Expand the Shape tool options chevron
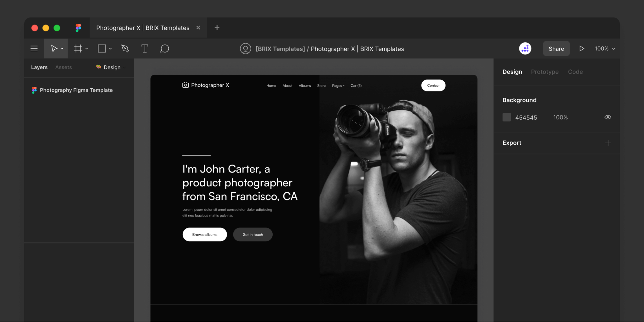Image resolution: width=644 pixels, height=322 pixels. click(110, 48)
